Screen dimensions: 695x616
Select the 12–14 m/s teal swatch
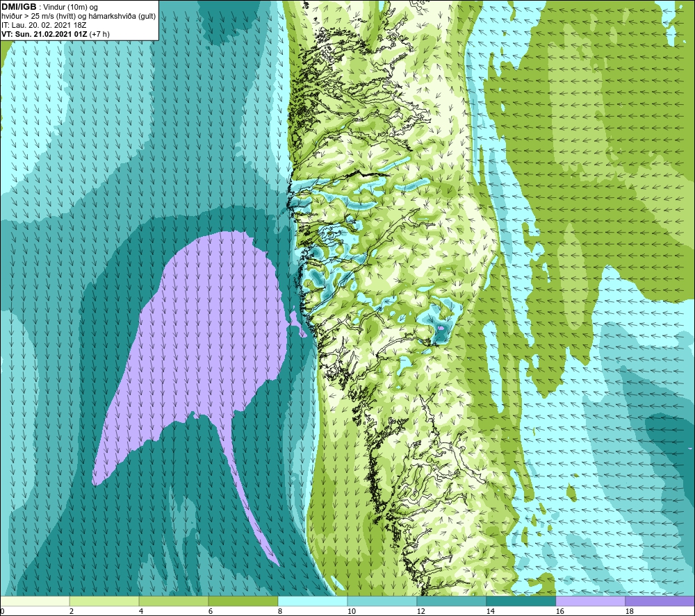(x=451, y=601)
